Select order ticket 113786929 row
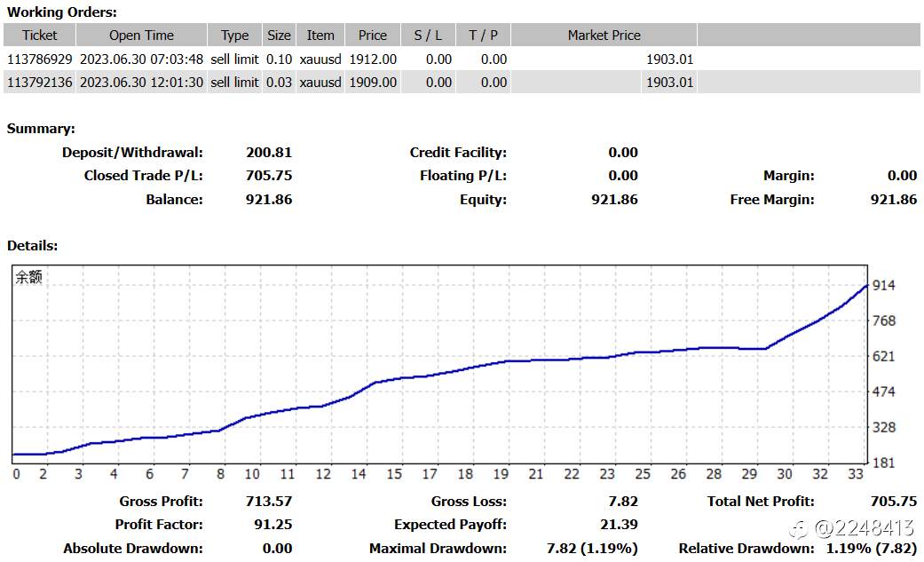Viewport: 924px width, 562px height. 462,59
